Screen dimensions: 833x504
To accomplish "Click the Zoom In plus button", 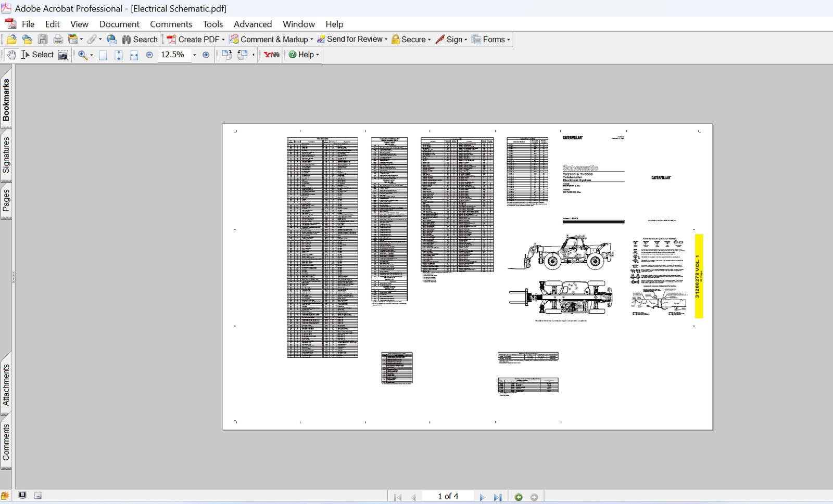I will (x=206, y=55).
